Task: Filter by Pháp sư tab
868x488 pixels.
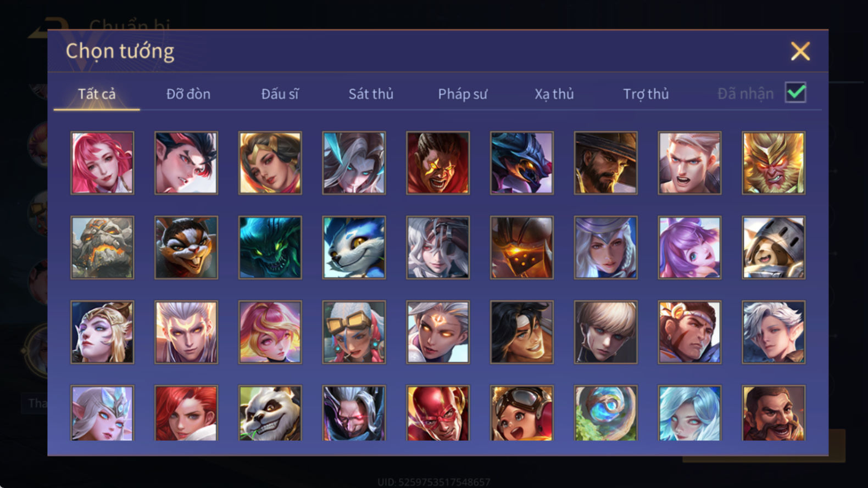Action: click(463, 94)
